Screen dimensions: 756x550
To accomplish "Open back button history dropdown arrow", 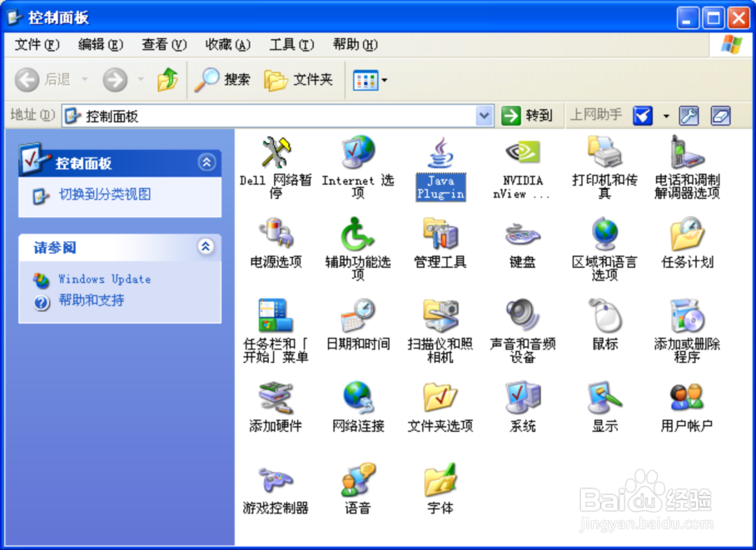I will click(x=85, y=80).
